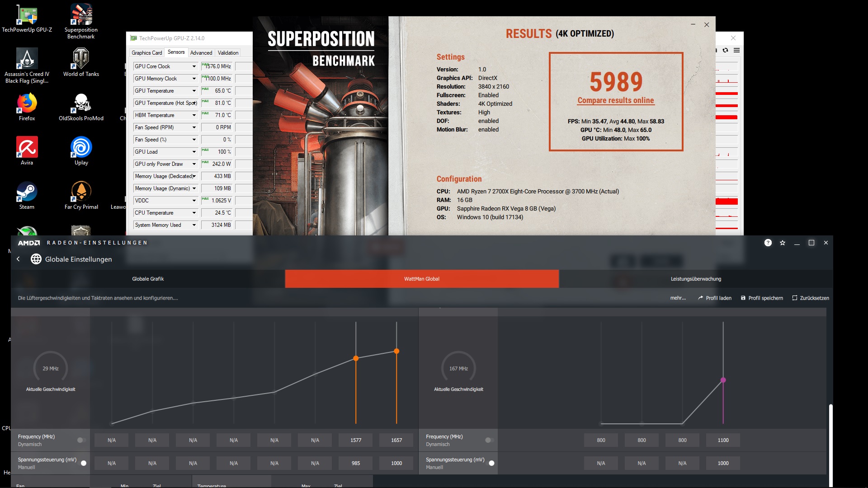Click Zurücksetzen reset icon

[794, 298]
